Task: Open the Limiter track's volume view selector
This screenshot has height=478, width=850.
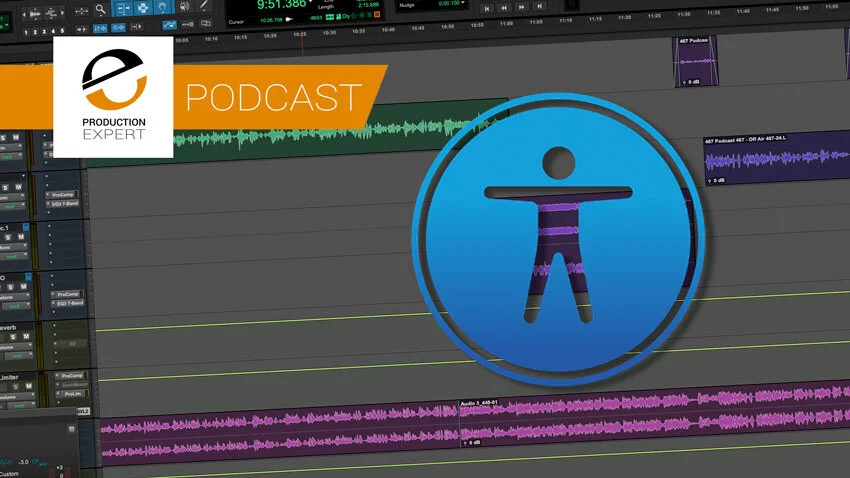Action: (17, 397)
